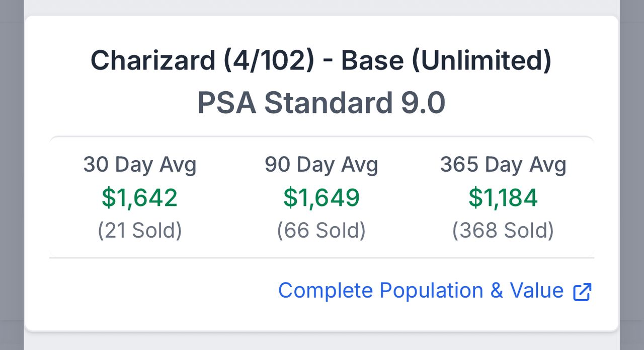Click the (66 Sold) count
The image size is (644, 350).
(x=321, y=230)
